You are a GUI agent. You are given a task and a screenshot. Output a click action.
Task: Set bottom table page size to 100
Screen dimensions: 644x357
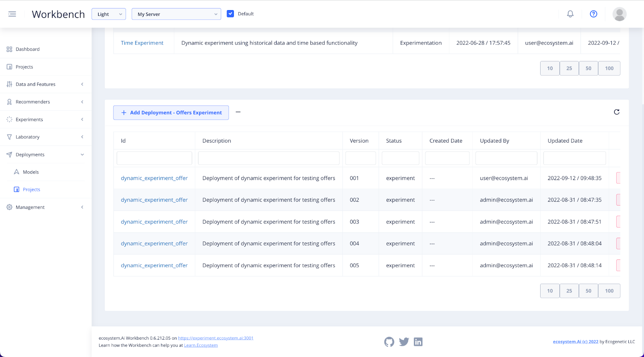point(609,291)
